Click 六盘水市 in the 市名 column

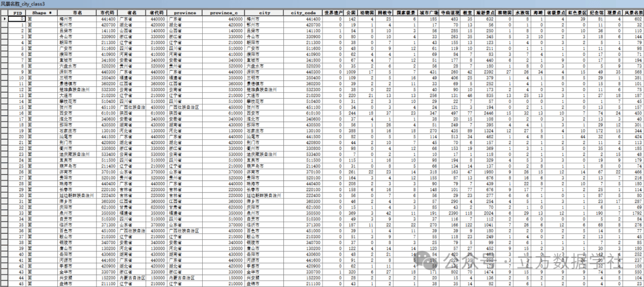(68, 66)
